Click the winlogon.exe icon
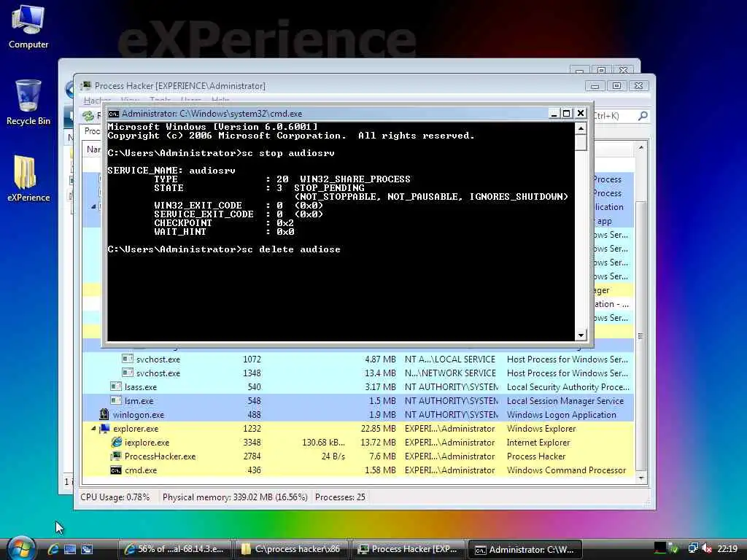Image resolution: width=747 pixels, height=560 pixels. click(x=104, y=415)
